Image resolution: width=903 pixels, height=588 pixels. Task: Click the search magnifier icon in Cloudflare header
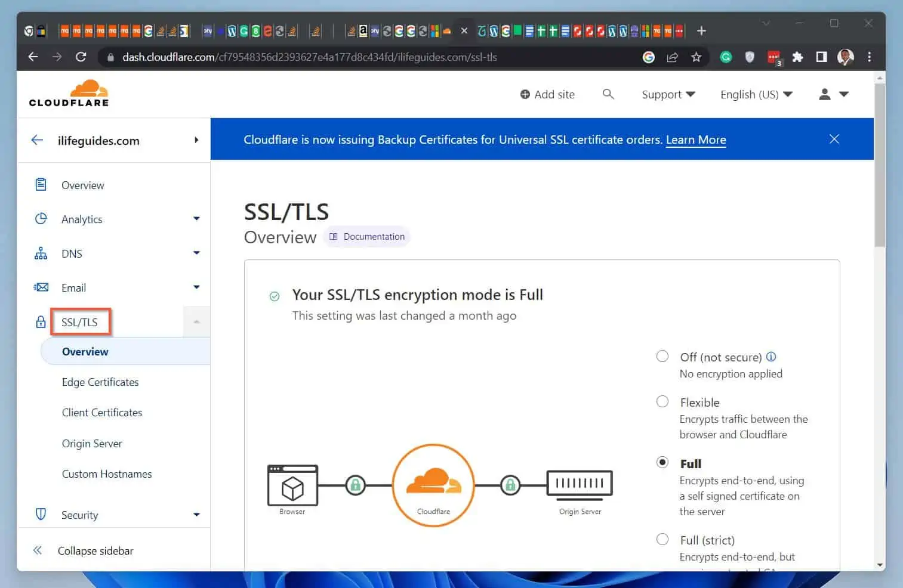pos(608,94)
